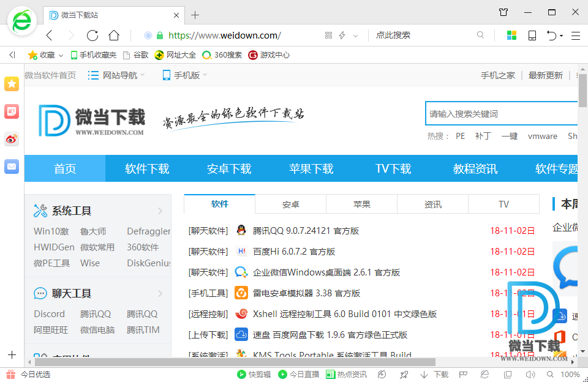
Task: Click hot search term vmware
Action: (x=542, y=136)
